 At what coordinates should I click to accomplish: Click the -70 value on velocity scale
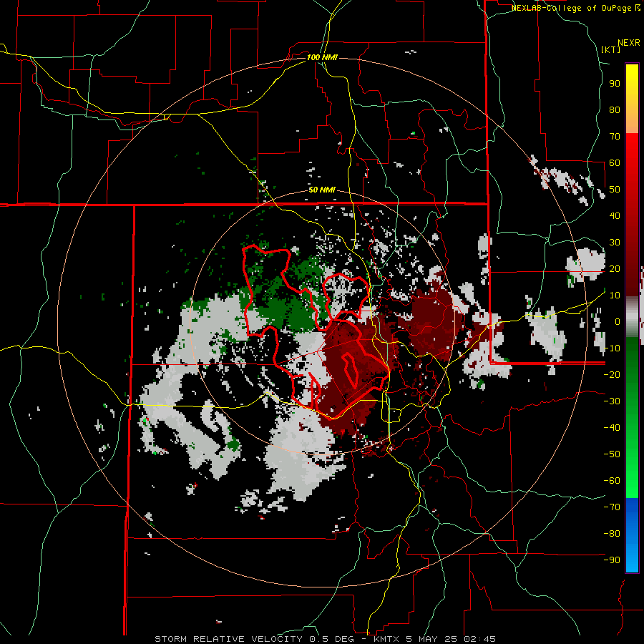click(612, 507)
